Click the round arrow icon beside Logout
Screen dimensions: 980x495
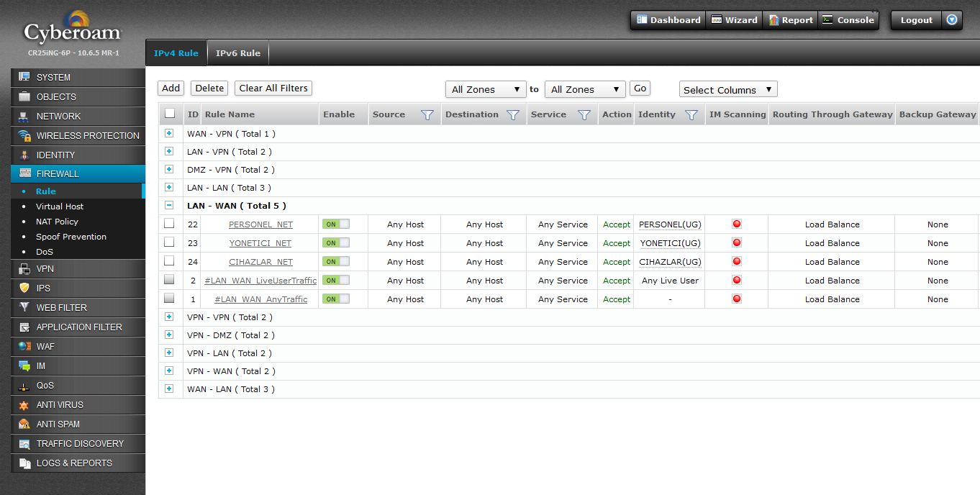coord(952,20)
